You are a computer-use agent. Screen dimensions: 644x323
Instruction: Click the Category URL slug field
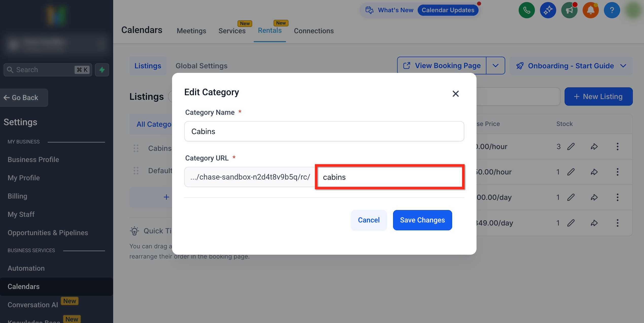tap(389, 177)
